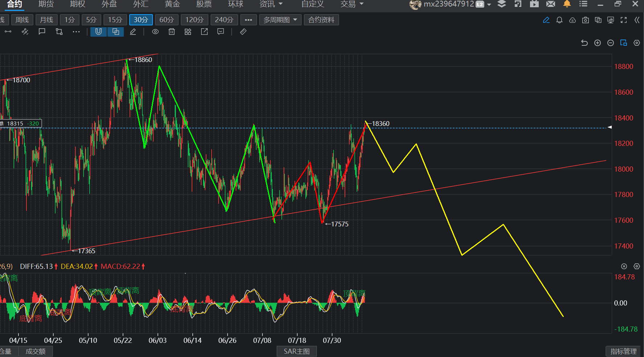Close the MACD indicator panel
Viewport: 644px width, 357px height.
624,266
